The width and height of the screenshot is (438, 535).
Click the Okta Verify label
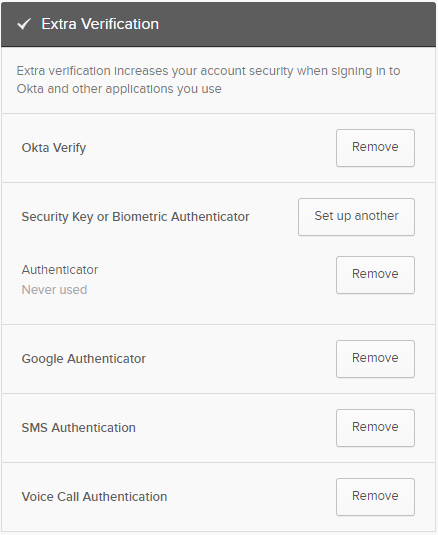54,148
